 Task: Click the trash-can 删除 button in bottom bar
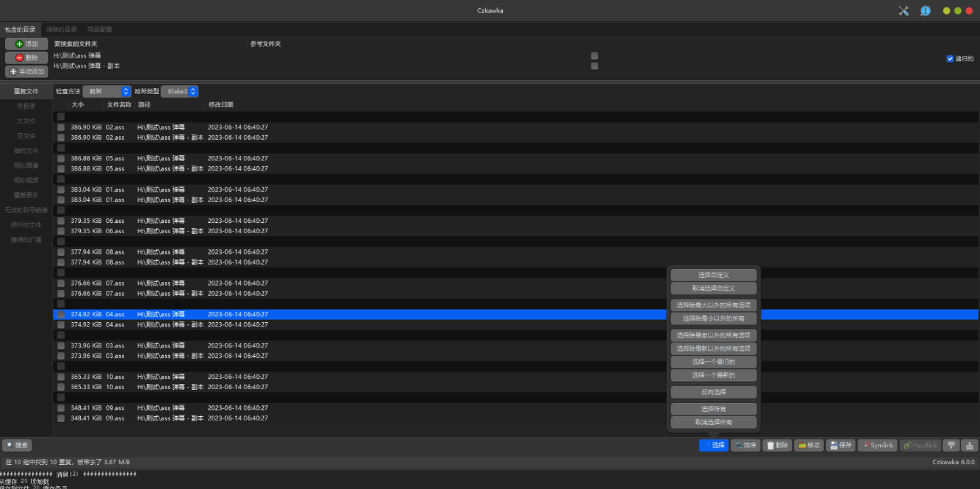[777, 445]
